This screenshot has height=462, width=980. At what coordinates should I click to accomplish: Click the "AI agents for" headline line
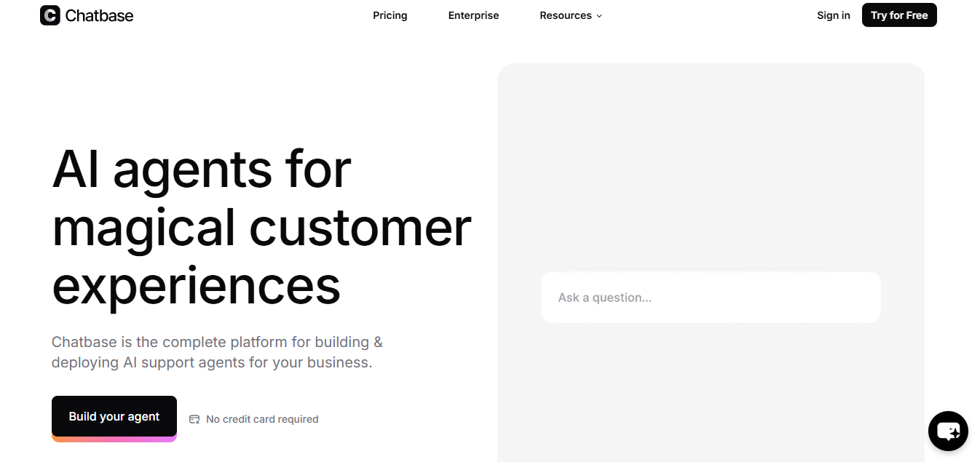tap(202, 170)
